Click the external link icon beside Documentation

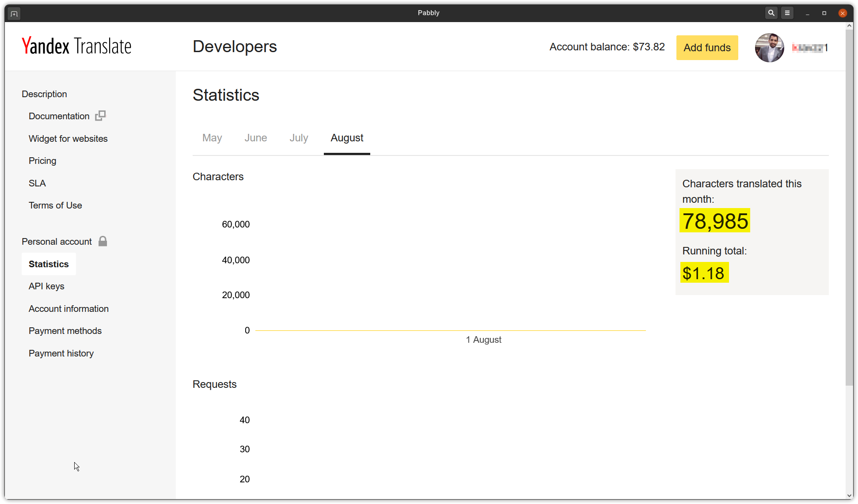pos(101,116)
